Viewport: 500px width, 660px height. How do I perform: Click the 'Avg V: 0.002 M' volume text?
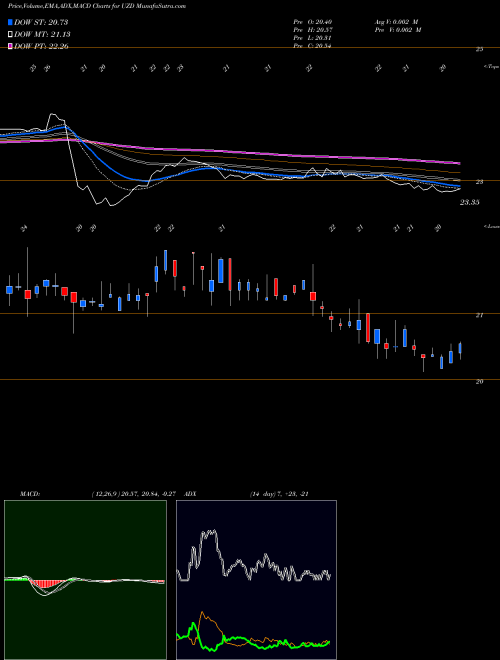(x=396, y=22)
